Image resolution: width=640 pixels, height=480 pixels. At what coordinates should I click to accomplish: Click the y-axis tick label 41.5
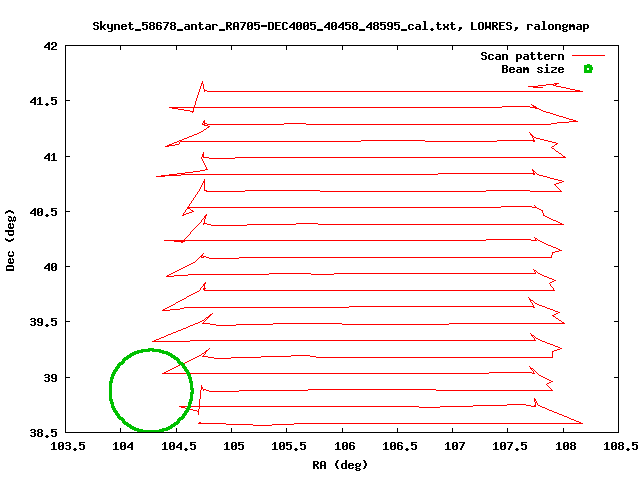click(x=44, y=101)
